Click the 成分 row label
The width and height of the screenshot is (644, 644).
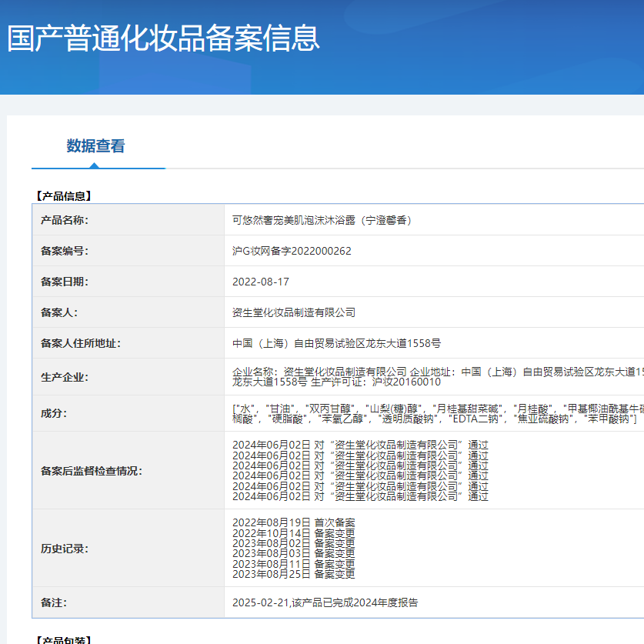(54, 413)
